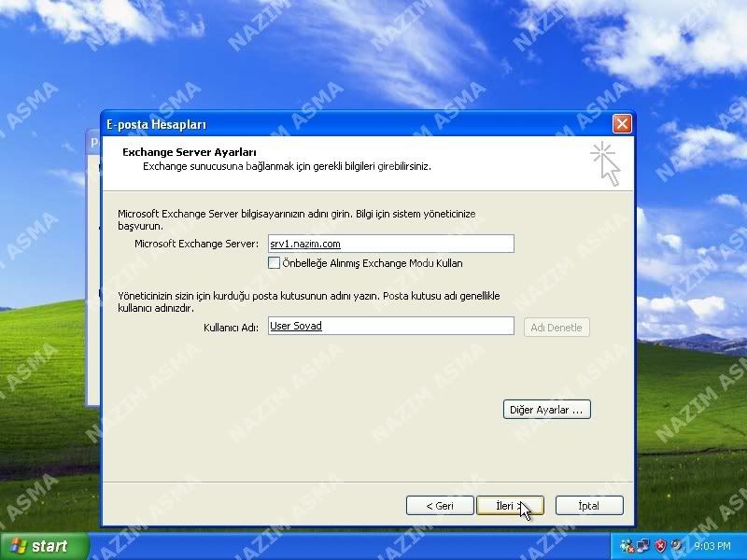
Task: Focus the Kullanıcı Adı text box
Action: point(391,326)
